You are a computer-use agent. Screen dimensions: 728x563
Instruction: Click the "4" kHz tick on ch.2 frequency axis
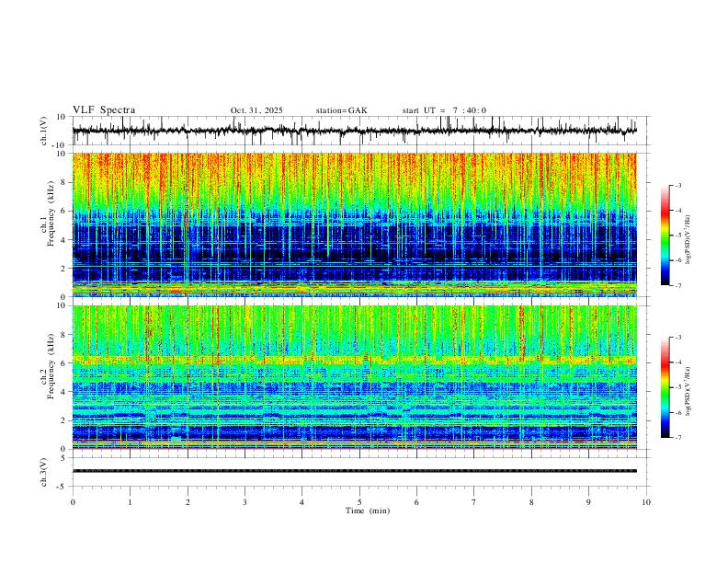(64, 392)
